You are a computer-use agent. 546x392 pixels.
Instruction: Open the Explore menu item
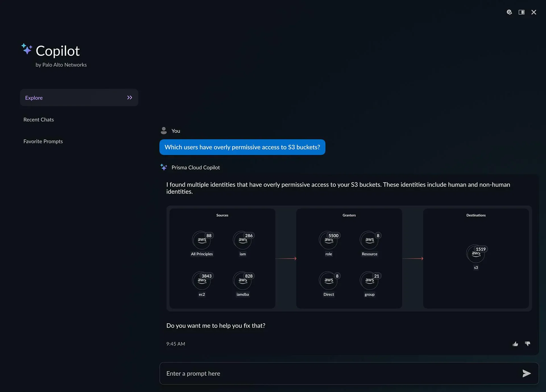point(79,97)
